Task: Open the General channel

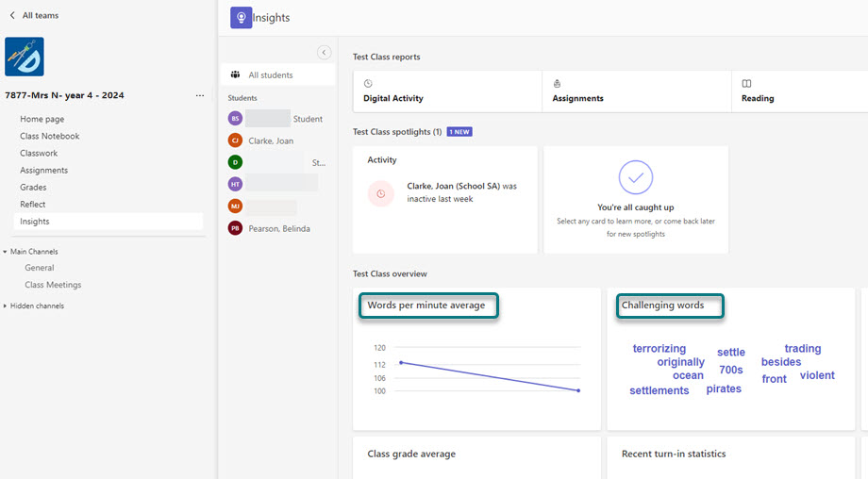Action: click(x=40, y=268)
